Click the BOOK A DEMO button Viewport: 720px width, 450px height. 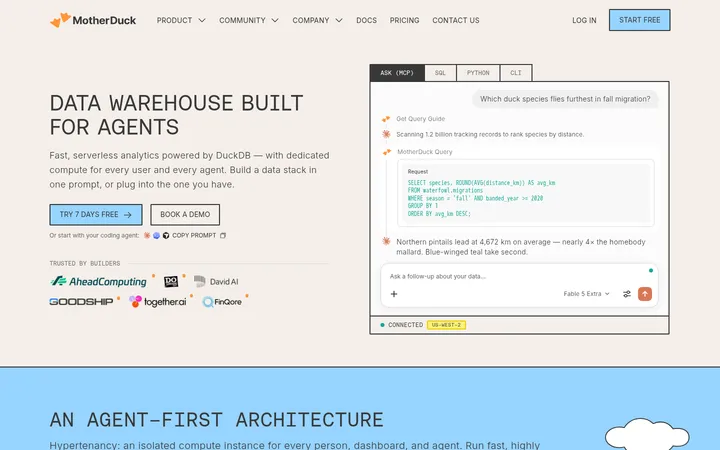tap(185, 215)
